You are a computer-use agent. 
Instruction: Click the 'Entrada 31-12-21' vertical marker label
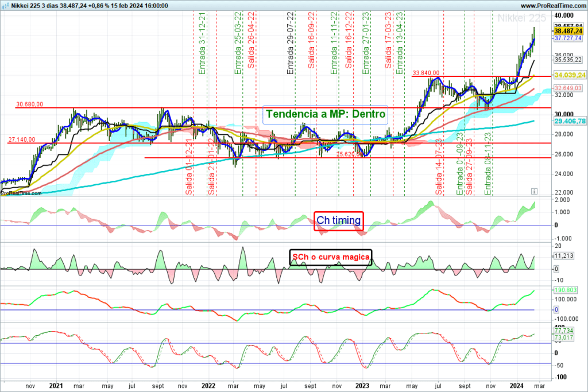click(x=202, y=43)
